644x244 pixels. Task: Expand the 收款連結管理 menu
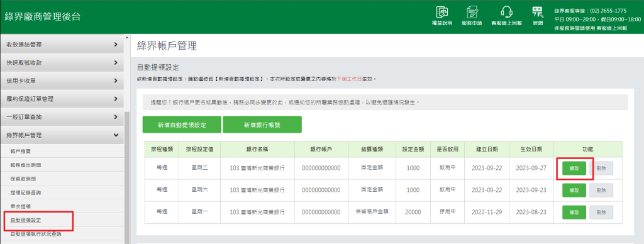tap(62, 45)
